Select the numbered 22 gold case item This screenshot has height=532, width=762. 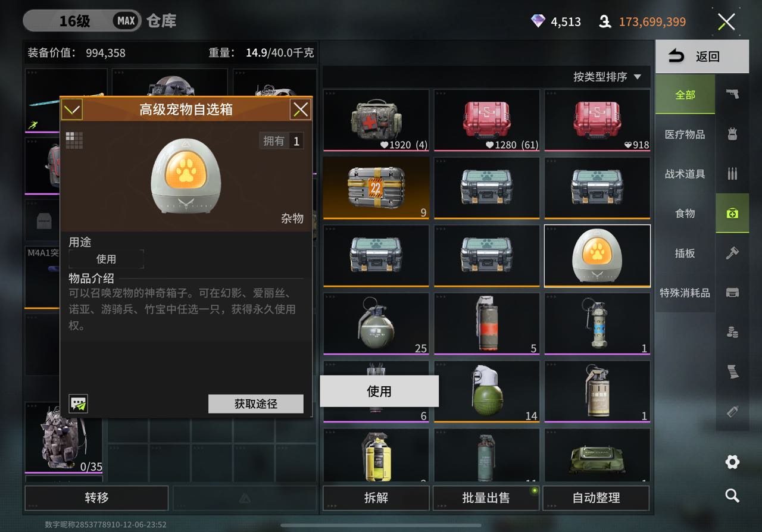[x=376, y=187]
